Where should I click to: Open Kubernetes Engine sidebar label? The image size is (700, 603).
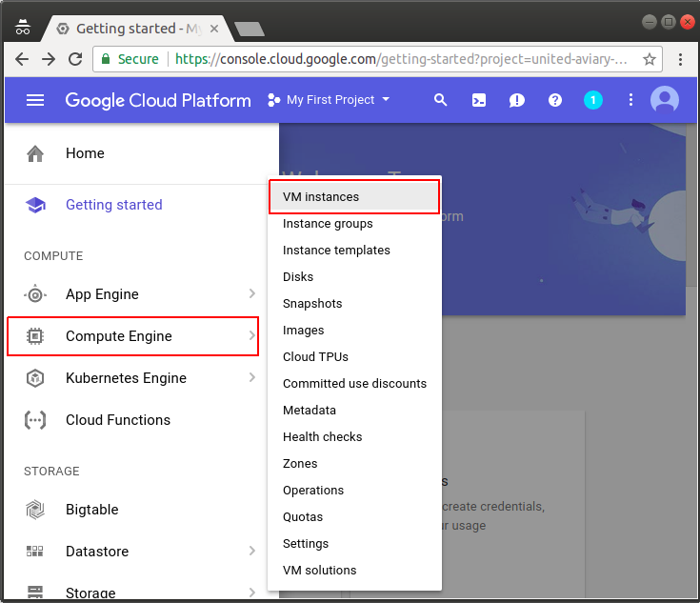point(126,378)
